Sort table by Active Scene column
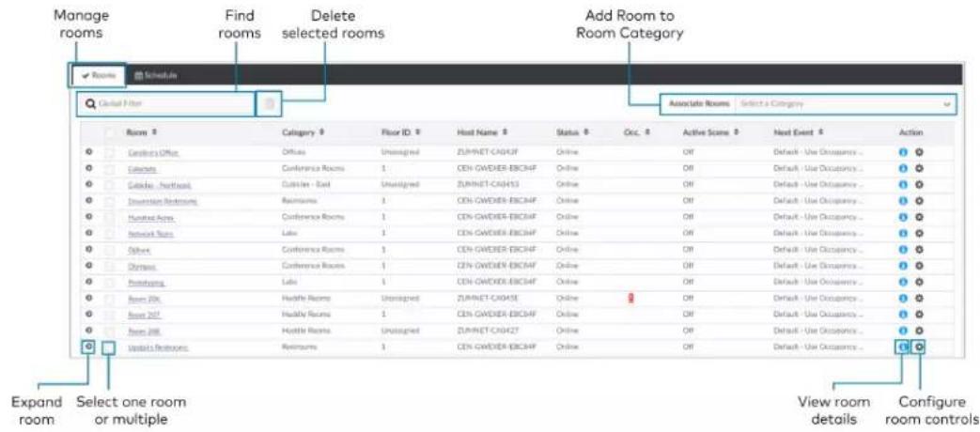 click(x=711, y=133)
